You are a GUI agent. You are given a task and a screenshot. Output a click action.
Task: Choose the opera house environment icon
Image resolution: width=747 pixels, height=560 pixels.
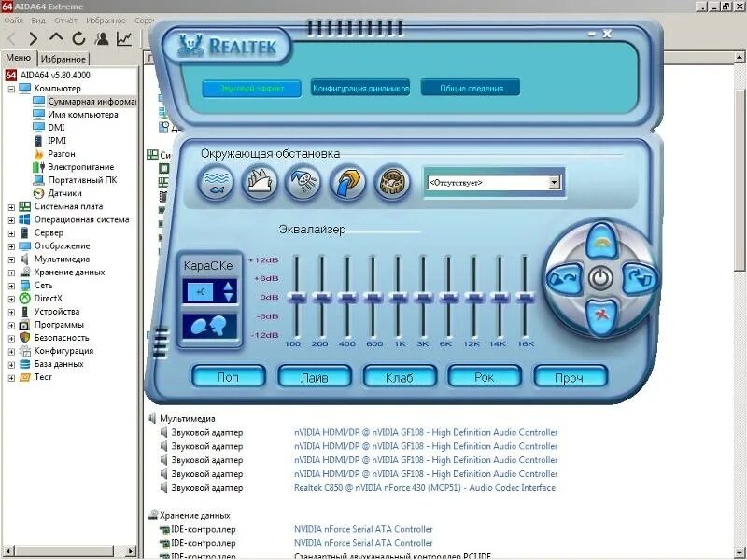(x=260, y=182)
